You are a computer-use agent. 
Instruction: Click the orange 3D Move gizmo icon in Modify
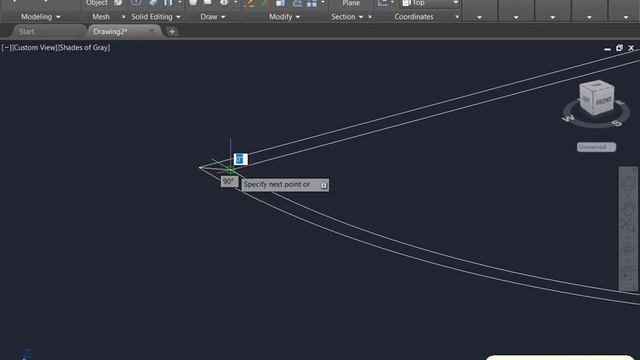(249, 3)
